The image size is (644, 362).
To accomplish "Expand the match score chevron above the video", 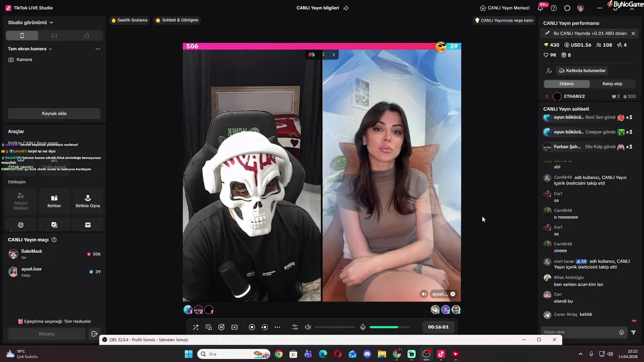I will tap(333, 54).
